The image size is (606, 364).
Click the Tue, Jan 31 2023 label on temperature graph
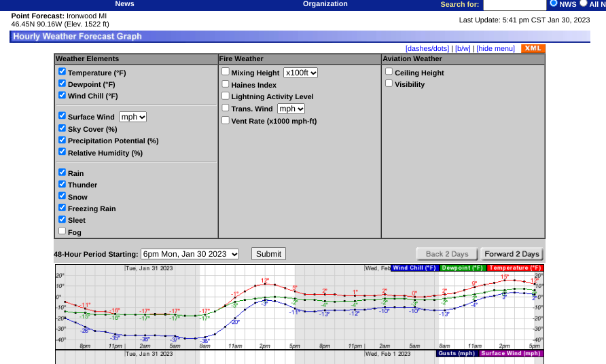(149, 268)
